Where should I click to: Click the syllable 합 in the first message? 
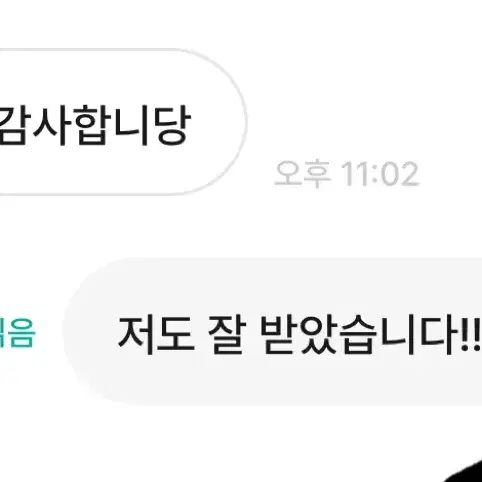91,125
